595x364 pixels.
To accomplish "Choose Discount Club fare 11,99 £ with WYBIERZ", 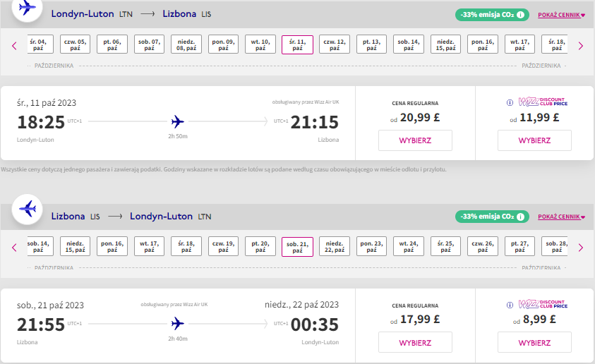I will (x=535, y=140).
